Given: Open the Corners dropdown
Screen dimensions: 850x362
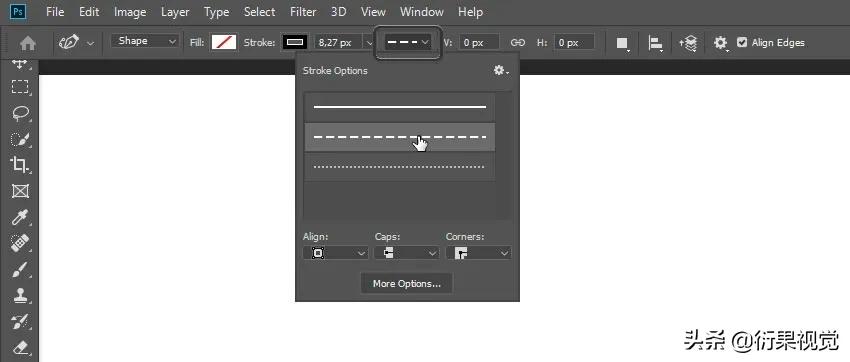Looking at the screenshot, I should click(x=478, y=253).
